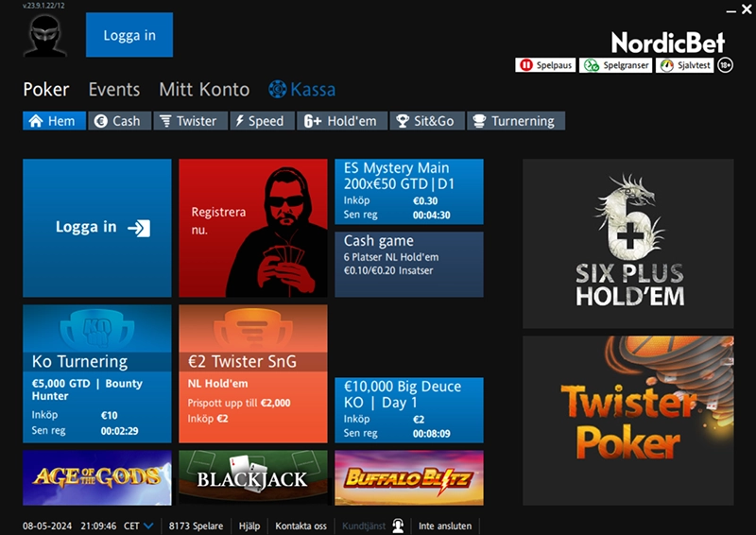756x535 pixels.
Task: Open the Cash game 6 Platser tile
Action: click(409, 264)
